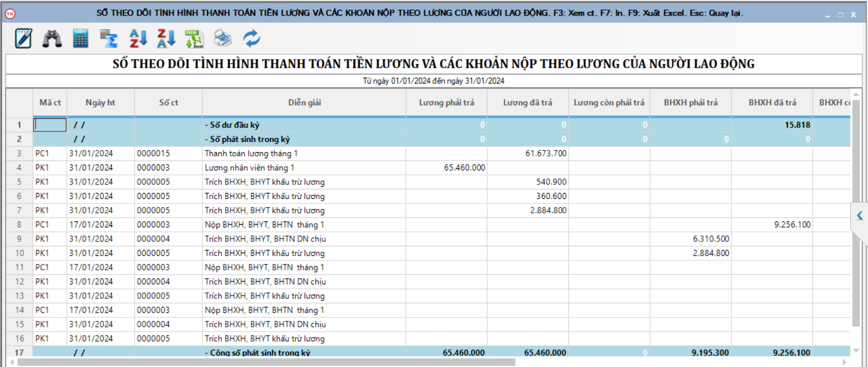
Task: Sort ascending with A-Z icon
Action: click(x=138, y=38)
